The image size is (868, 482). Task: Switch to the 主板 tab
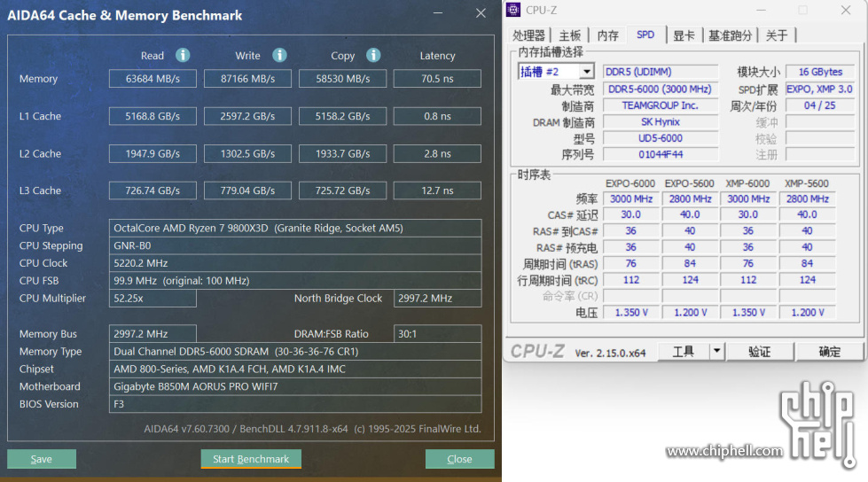[569, 35]
